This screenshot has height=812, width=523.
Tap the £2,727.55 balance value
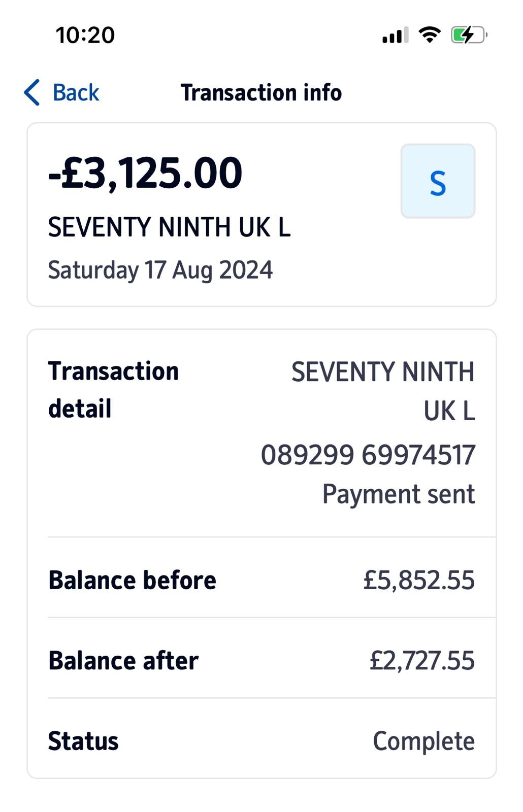point(422,660)
